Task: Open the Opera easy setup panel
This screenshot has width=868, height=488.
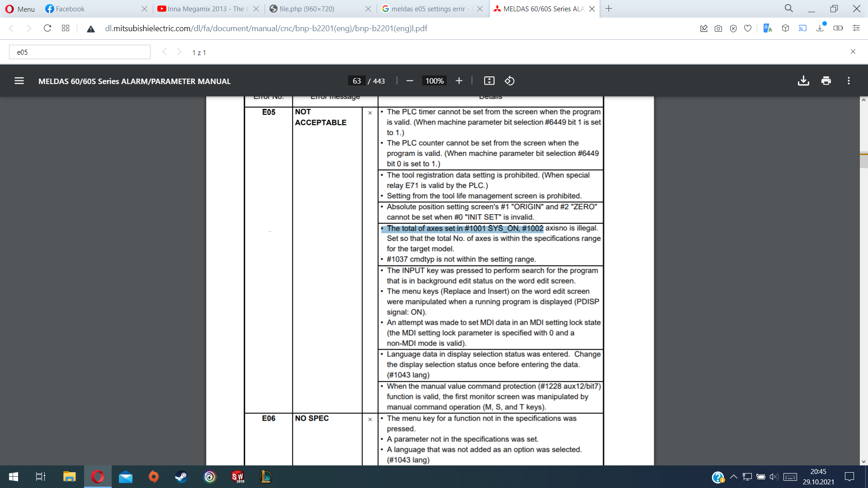Action: click(x=856, y=28)
